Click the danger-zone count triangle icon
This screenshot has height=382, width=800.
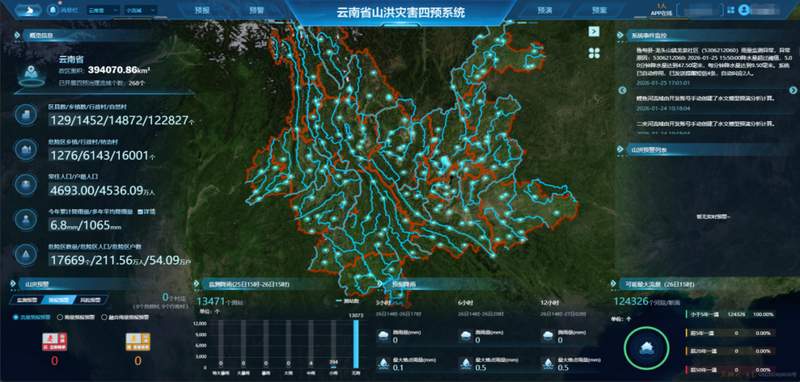point(25,253)
